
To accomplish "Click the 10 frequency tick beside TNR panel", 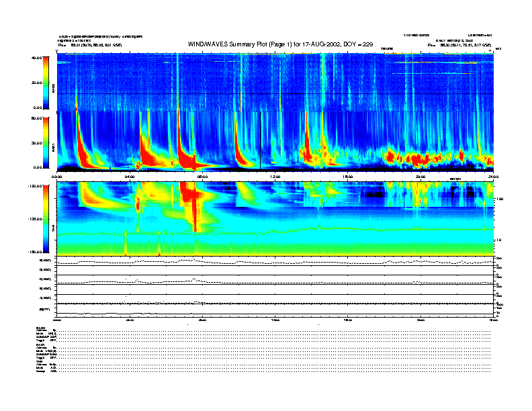I will 500,240.
